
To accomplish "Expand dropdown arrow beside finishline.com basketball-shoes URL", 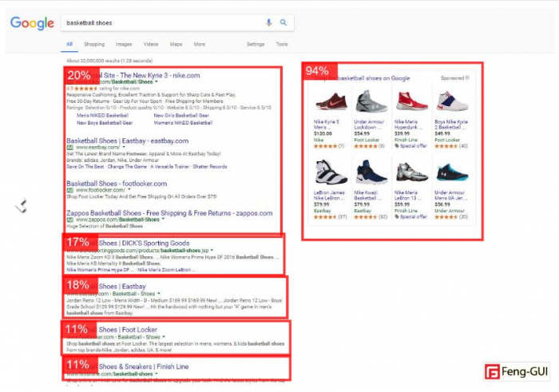I will [x=157, y=374].
